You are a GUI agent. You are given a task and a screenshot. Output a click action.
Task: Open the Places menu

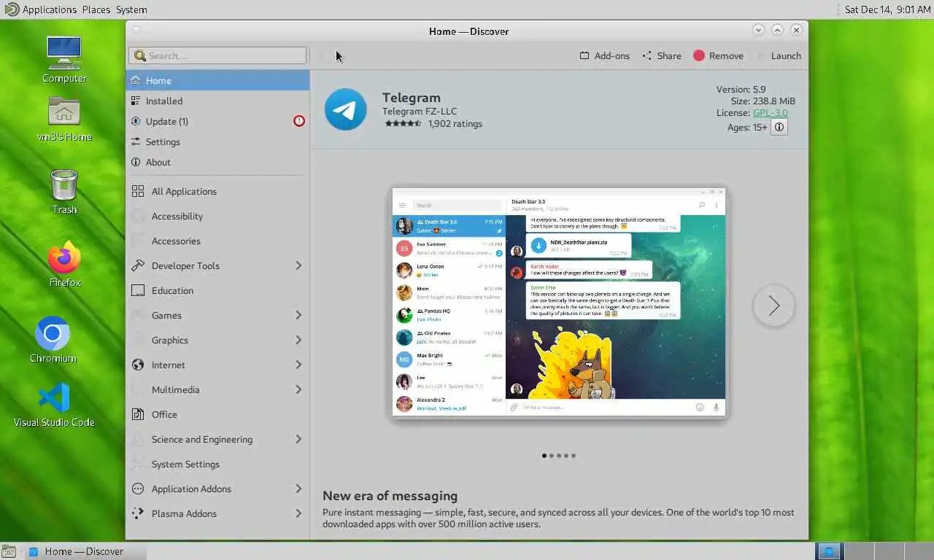[96, 9]
